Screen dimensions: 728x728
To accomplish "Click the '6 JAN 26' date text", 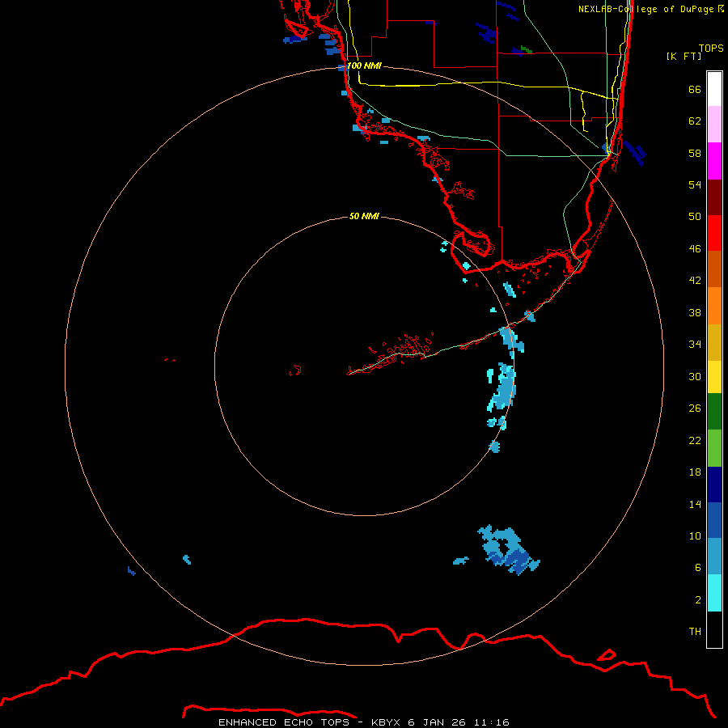I will [437, 722].
